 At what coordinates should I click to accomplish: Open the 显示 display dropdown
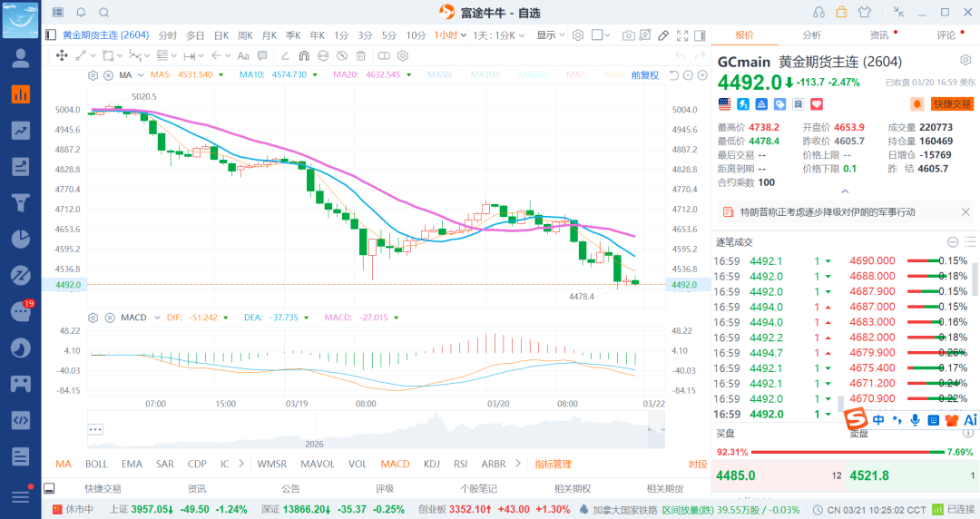coord(551,35)
